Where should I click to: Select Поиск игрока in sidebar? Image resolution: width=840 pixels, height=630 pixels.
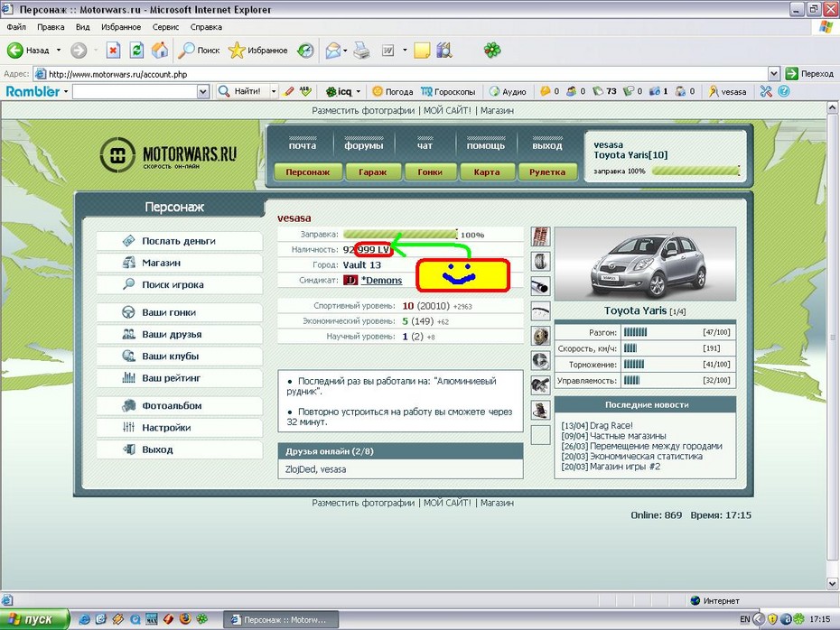point(179,284)
